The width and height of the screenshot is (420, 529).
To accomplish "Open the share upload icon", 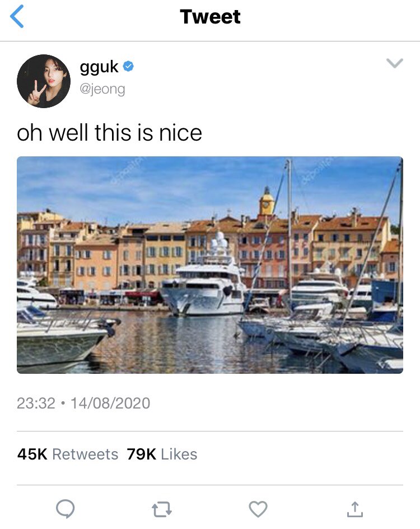I will [x=355, y=509].
